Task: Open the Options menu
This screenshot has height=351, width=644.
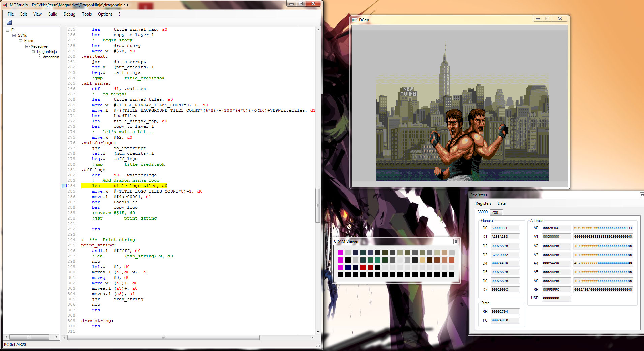Action: click(105, 14)
